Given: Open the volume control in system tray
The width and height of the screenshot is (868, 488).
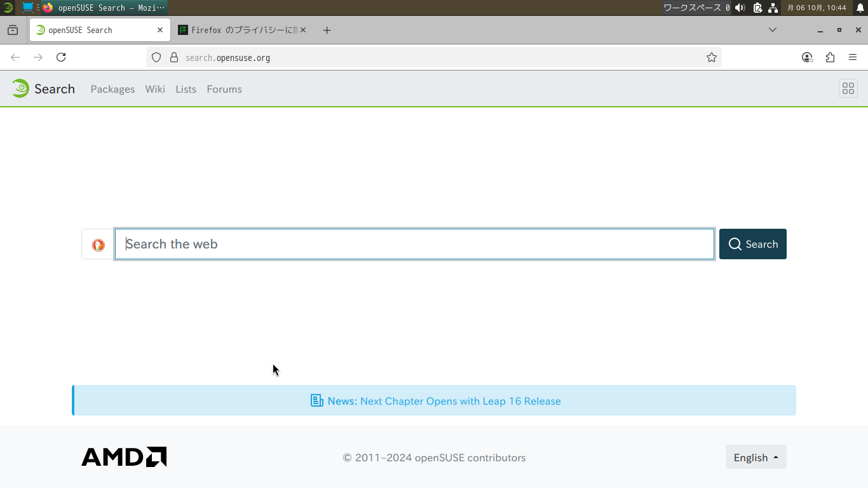Looking at the screenshot, I should click(x=740, y=8).
